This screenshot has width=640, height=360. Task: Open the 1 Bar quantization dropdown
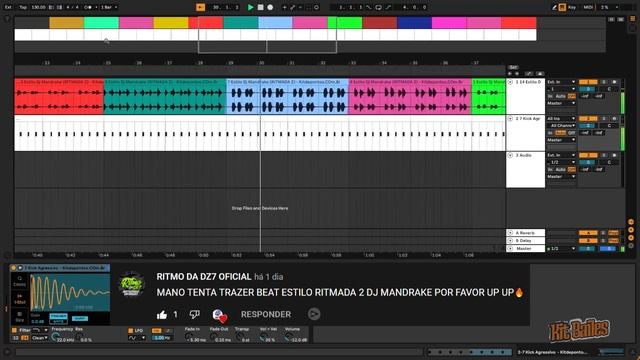[109, 7]
